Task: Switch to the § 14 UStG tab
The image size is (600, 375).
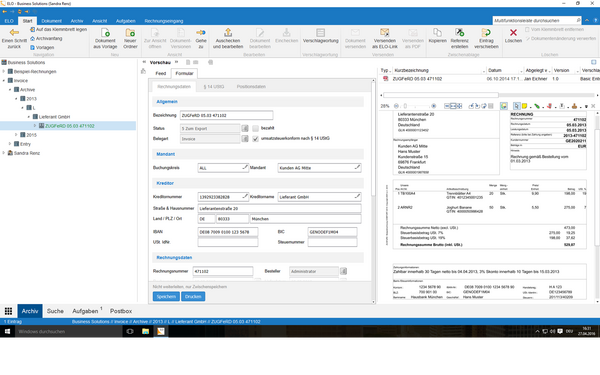Action: tap(214, 86)
